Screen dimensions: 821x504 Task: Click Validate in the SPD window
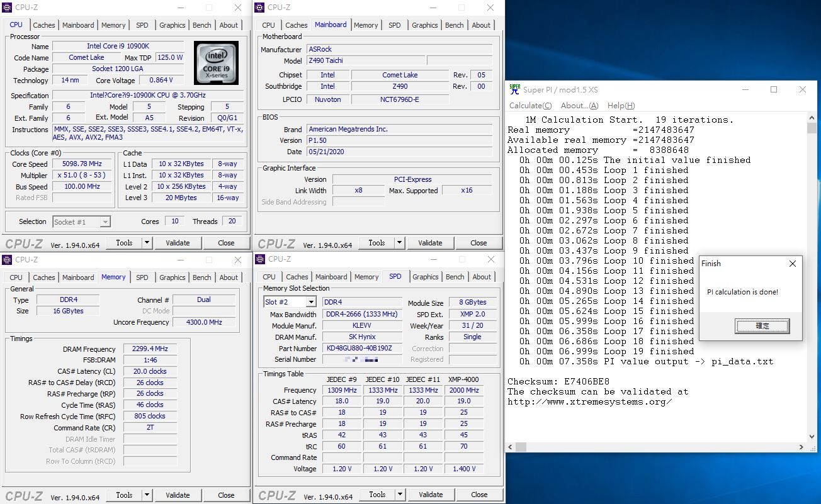tap(431, 495)
